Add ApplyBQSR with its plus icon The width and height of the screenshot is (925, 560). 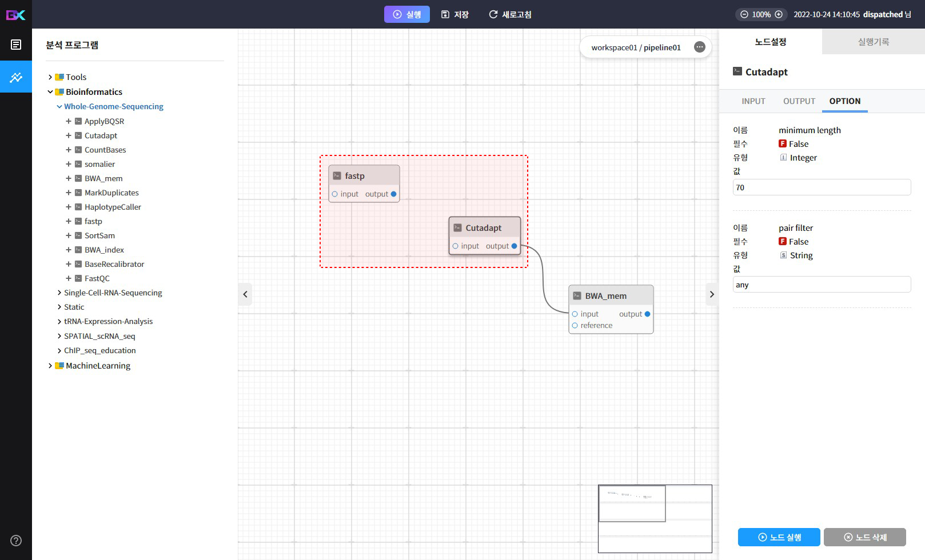click(69, 121)
